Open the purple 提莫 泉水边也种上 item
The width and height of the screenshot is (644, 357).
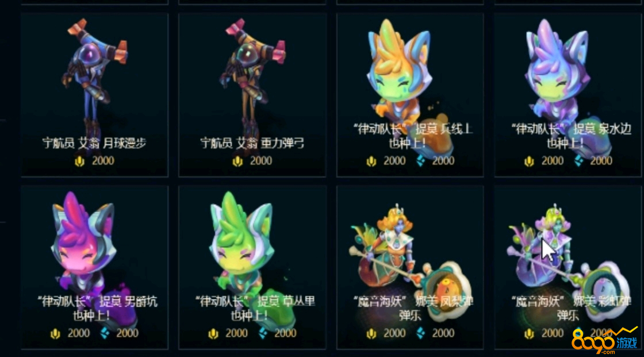tap(568, 95)
